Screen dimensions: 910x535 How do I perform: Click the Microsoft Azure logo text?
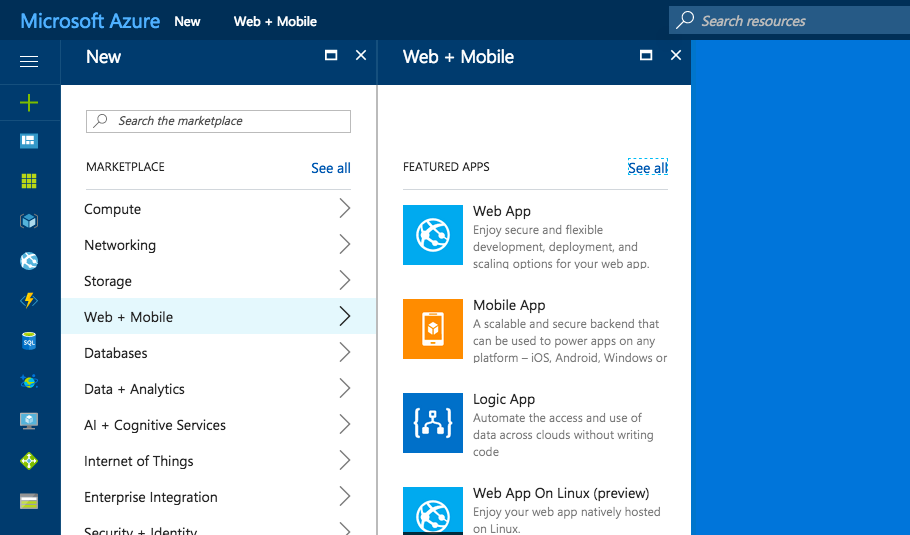(x=90, y=21)
